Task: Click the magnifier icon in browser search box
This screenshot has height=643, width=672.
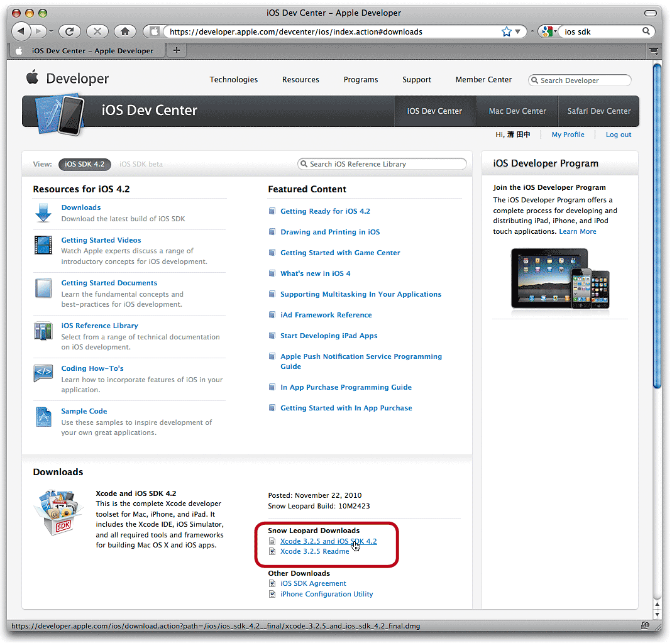Action: pyautogui.click(x=646, y=31)
